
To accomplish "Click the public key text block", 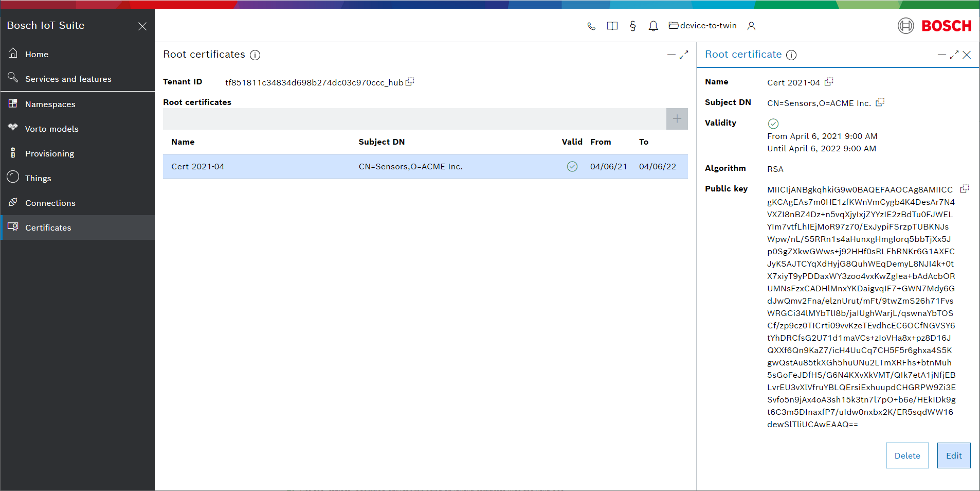I will coord(861,307).
